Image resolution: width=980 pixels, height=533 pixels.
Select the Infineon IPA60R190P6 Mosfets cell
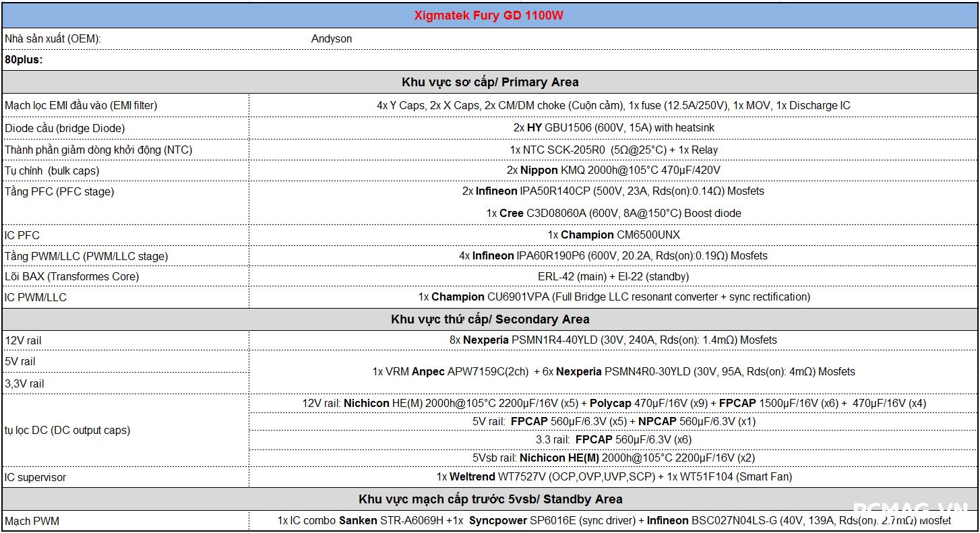(x=613, y=256)
